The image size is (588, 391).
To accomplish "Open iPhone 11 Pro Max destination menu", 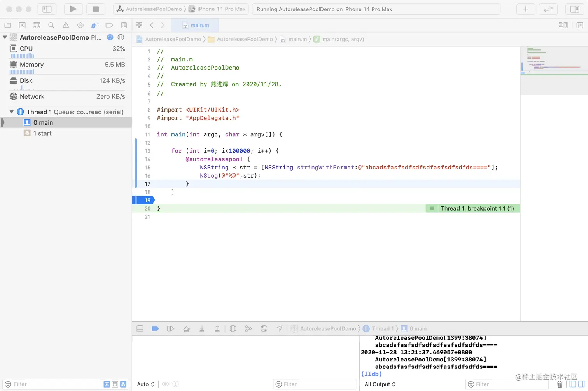I will [221, 9].
